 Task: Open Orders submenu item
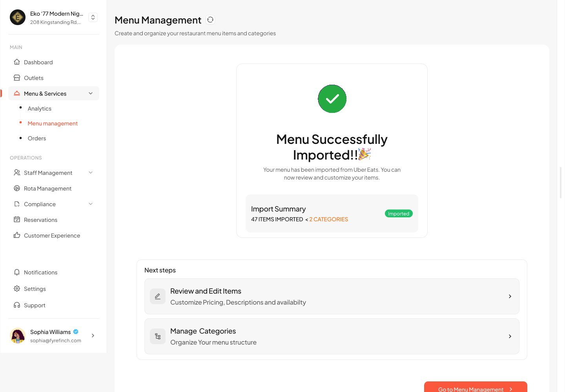(37, 138)
